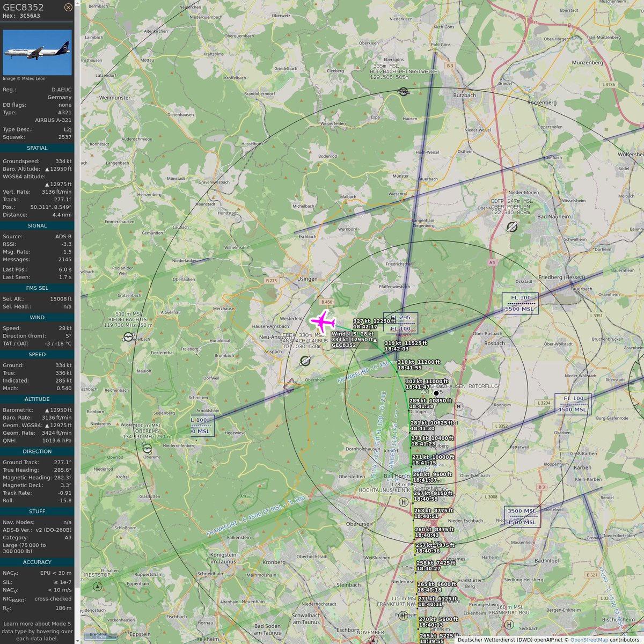Click airspace box 'FL 245 FL 100'
Image resolution: width=644 pixels, height=644 pixels.
(400, 323)
